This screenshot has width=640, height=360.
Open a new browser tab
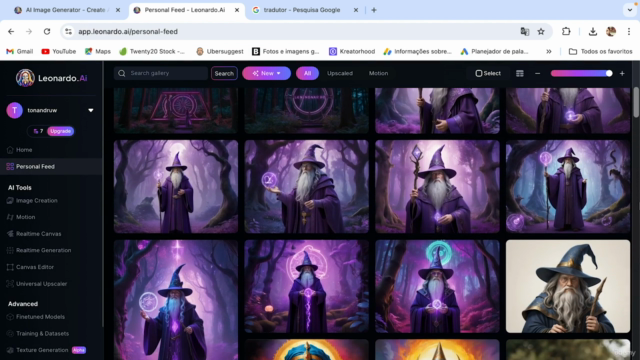pyautogui.click(x=374, y=10)
